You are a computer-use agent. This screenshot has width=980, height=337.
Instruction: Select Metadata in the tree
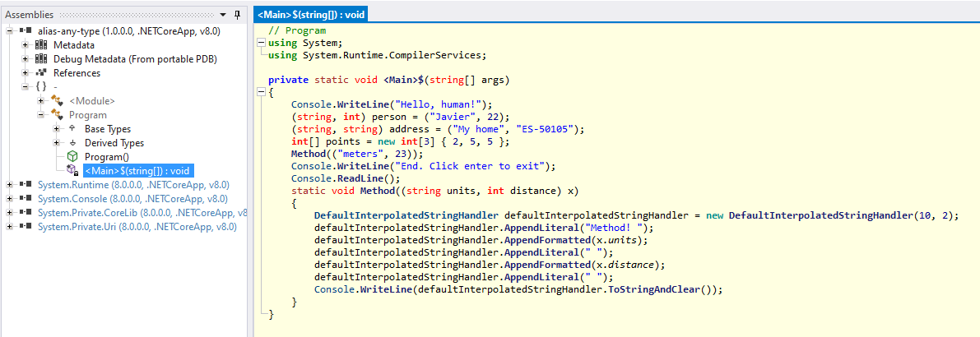[74, 45]
